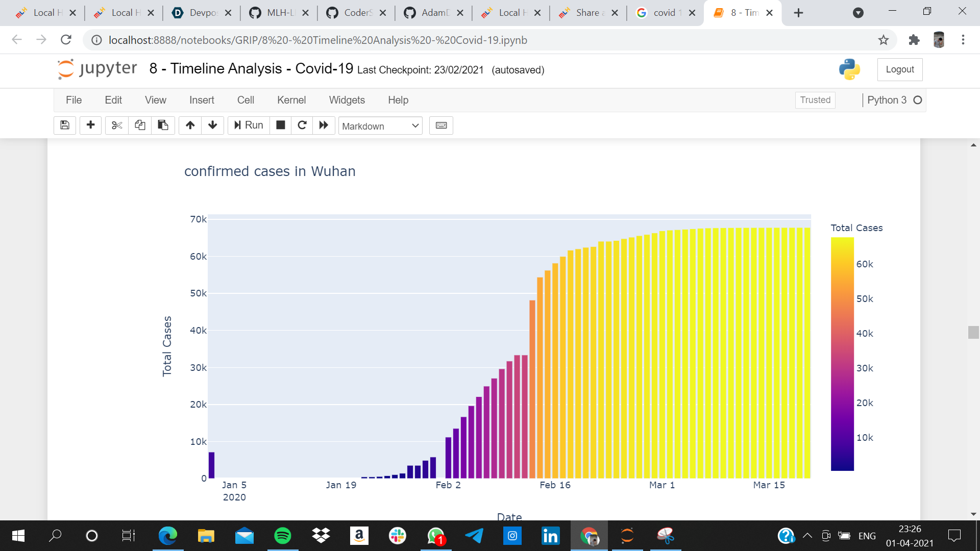Click the Total Cases color scale bar

click(x=842, y=354)
